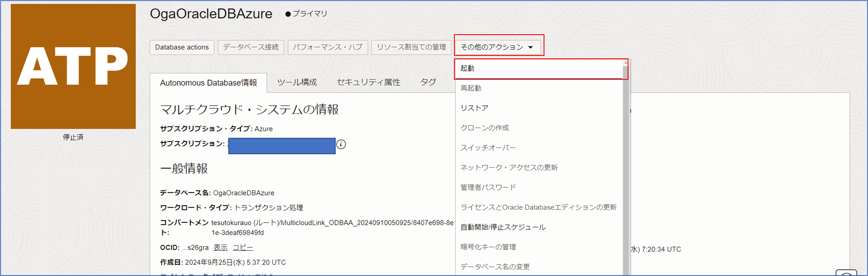Switch to Autonomous Database情報 tab
This screenshot has width=868, height=276.
(208, 83)
